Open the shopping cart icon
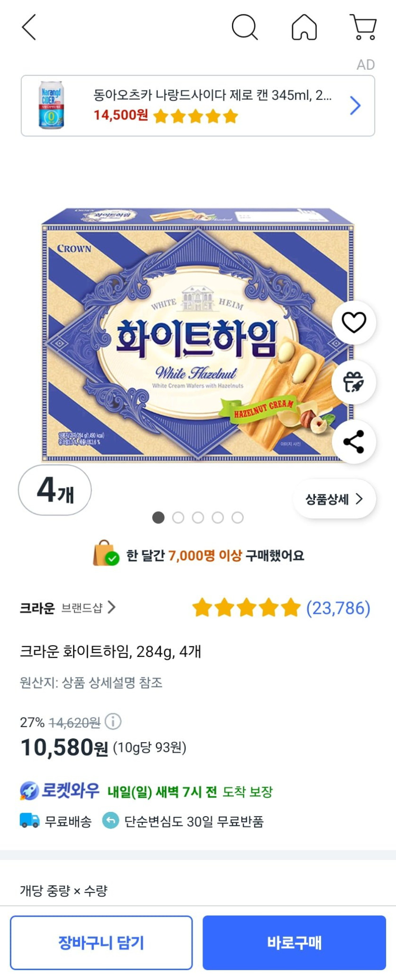The width and height of the screenshot is (396, 980). coord(363,27)
